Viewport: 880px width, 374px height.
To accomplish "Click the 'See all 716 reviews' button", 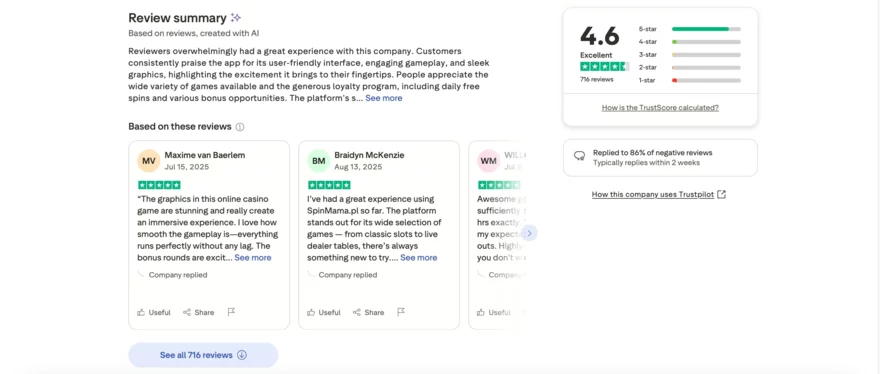I will pos(203,355).
